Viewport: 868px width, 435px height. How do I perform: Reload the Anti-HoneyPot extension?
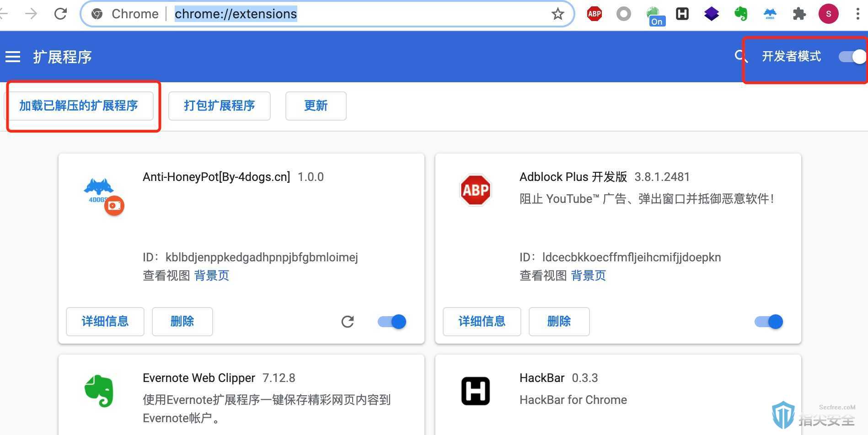click(x=348, y=322)
